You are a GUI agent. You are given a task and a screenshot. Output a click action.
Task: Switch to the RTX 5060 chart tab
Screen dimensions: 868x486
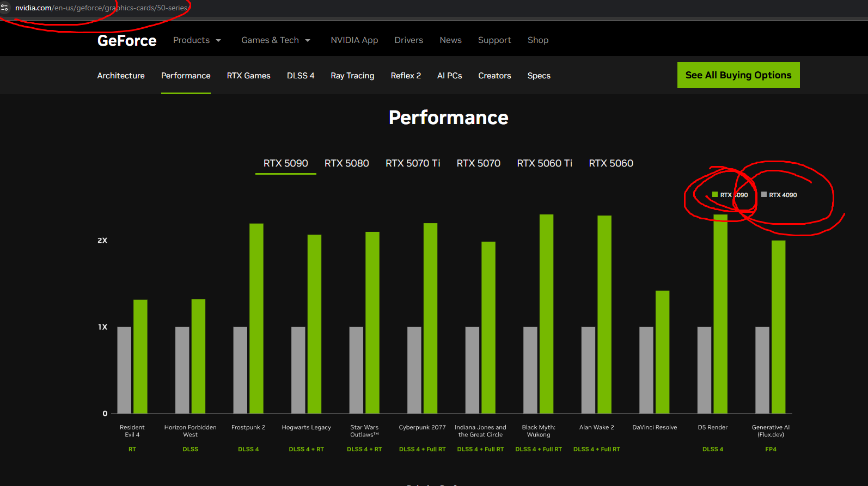click(x=611, y=163)
